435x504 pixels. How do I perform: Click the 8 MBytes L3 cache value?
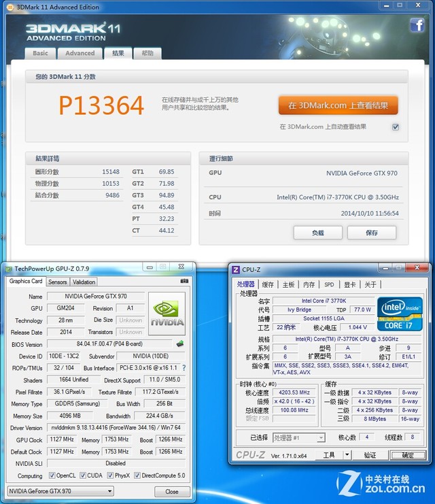tap(375, 419)
